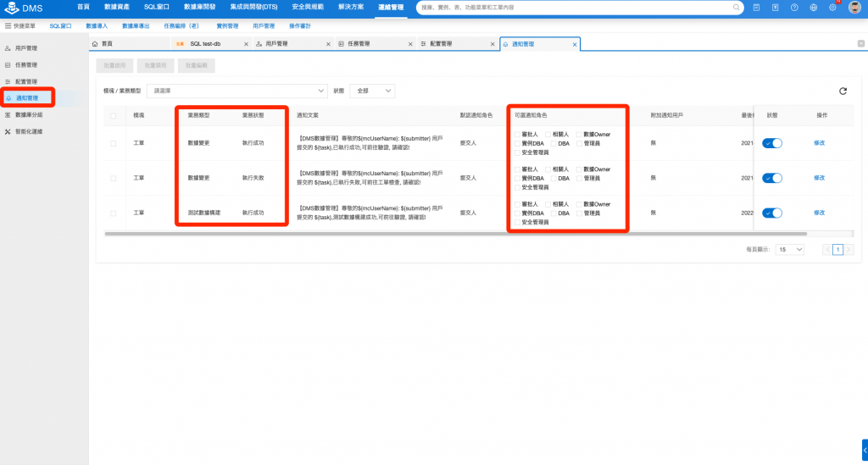Open the 首頁 top menu

point(83,7)
